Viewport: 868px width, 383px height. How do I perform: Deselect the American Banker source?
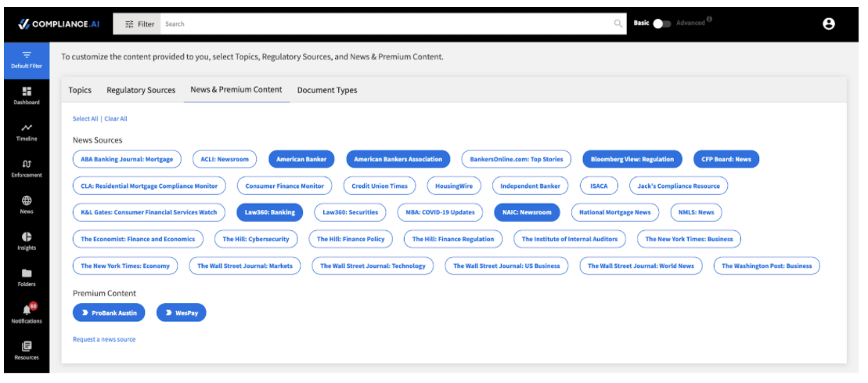(x=301, y=159)
